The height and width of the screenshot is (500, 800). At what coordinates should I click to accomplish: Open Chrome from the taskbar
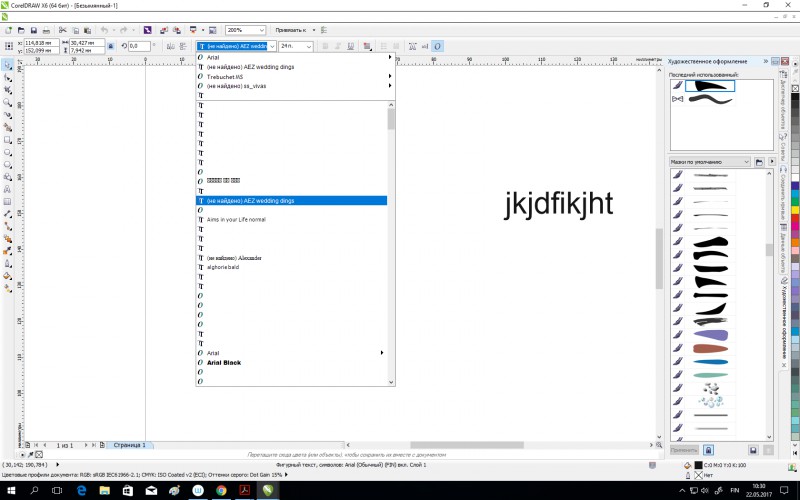[221, 490]
